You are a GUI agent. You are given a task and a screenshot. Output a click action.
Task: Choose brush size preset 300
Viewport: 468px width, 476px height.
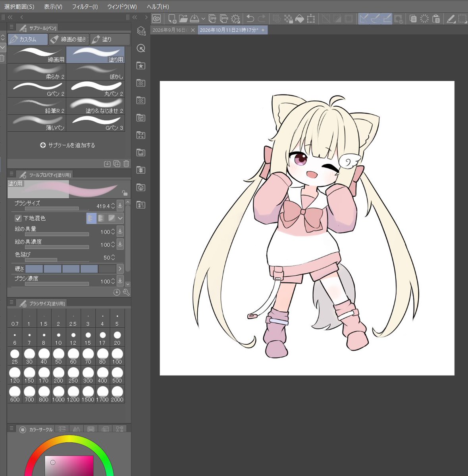coord(88,375)
